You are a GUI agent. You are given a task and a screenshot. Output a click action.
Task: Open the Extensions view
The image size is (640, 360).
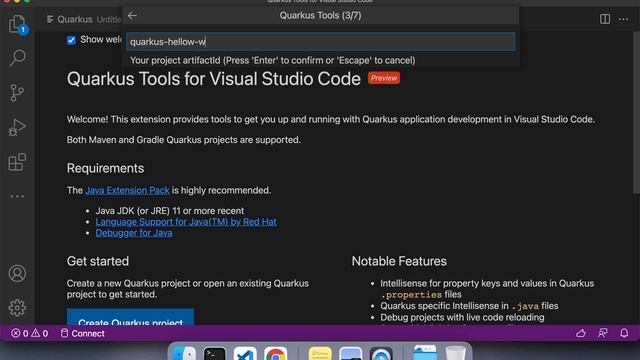pyautogui.click(x=17, y=162)
